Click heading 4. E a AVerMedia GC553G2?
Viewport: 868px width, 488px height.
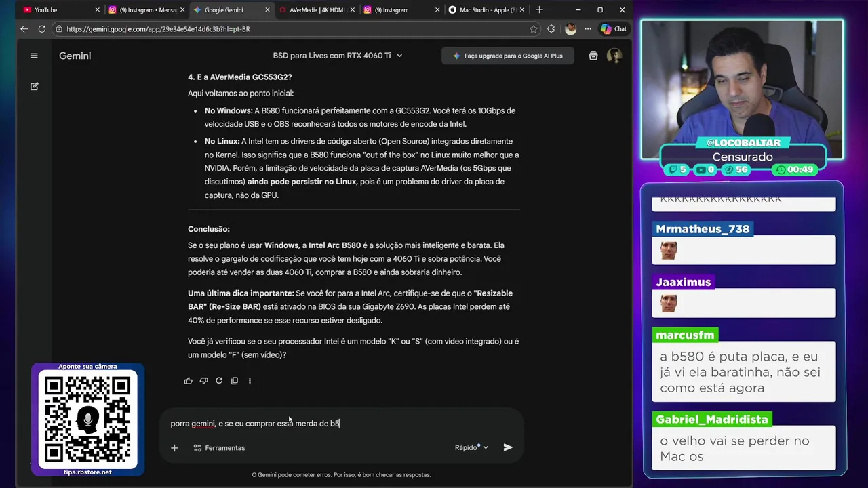click(x=240, y=77)
